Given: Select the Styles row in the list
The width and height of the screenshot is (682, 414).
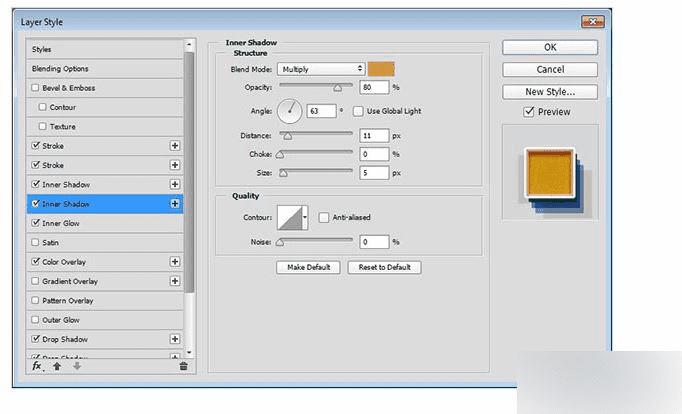Looking at the screenshot, I should [x=105, y=49].
